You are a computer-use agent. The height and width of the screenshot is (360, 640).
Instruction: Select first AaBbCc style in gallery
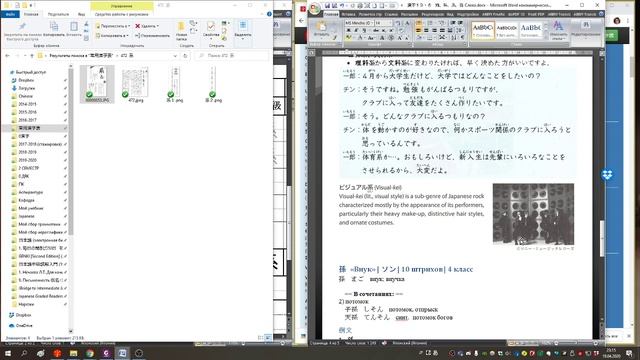point(483,30)
